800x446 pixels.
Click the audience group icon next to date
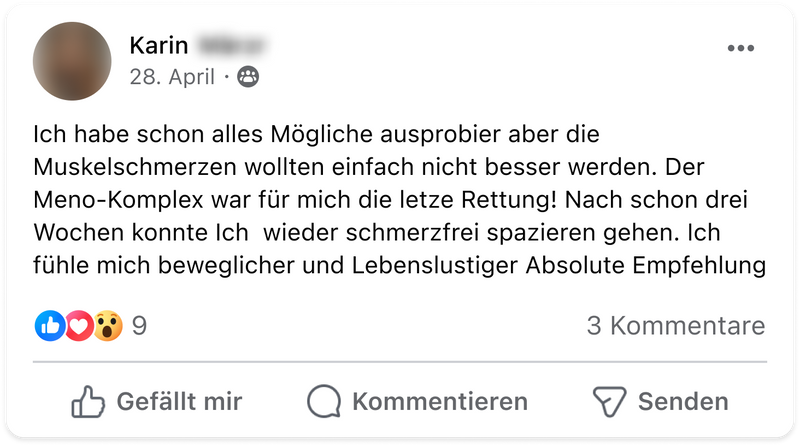click(x=247, y=77)
